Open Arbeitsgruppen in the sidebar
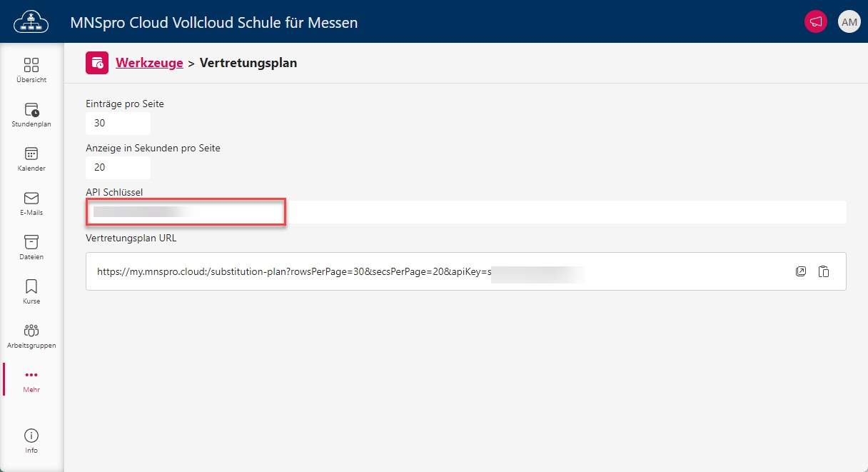This screenshot has height=472, width=868. pyautogui.click(x=31, y=336)
